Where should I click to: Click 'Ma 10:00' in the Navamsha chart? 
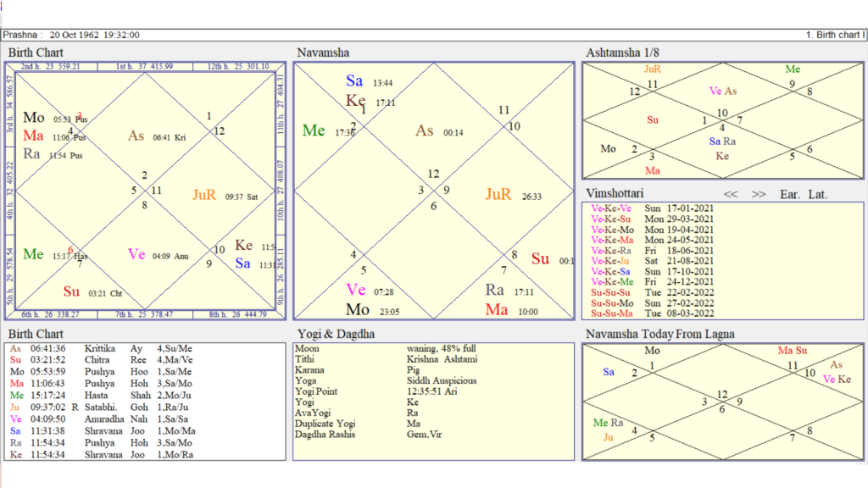tap(512, 310)
